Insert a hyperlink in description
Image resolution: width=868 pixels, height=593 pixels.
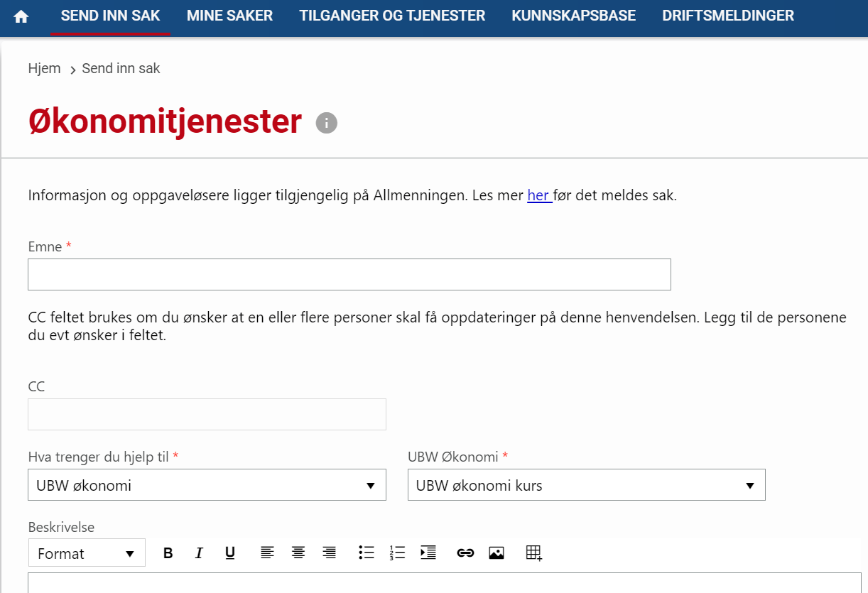[465, 553]
